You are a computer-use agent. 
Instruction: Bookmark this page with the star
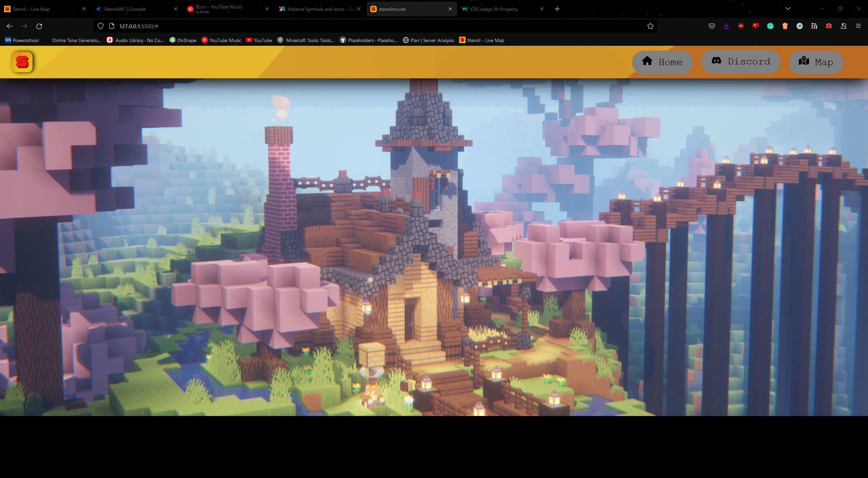coord(650,26)
